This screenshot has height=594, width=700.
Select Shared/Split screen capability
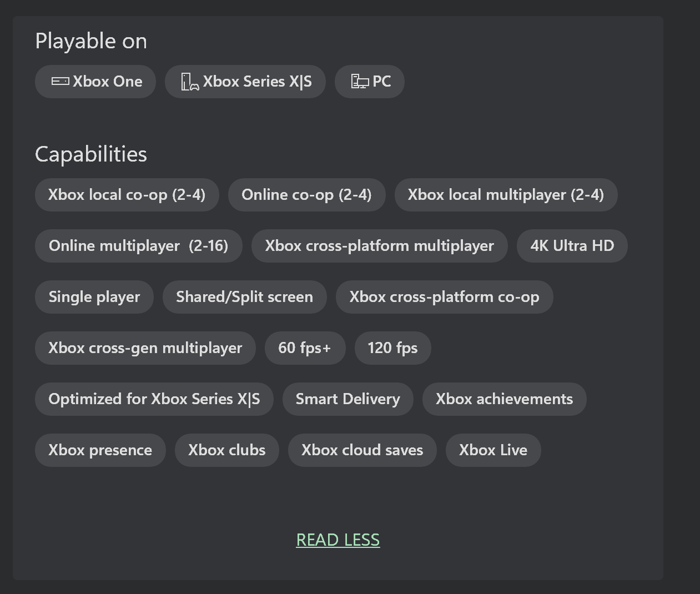(244, 297)
